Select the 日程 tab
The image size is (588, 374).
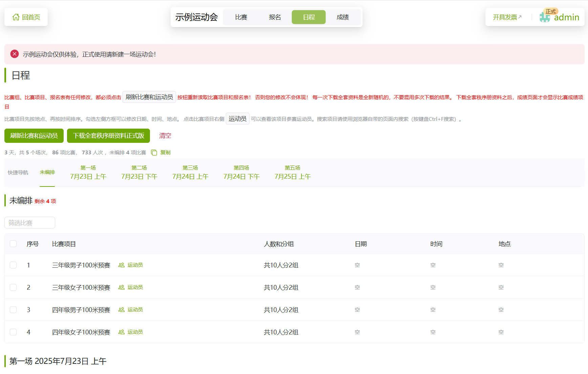pyautogui.click(x=309, y=17)
